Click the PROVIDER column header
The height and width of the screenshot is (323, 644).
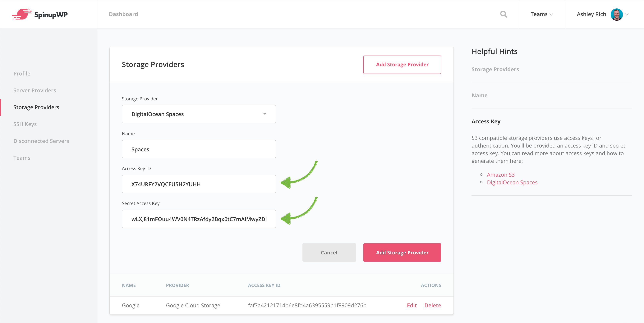click(x=177, y=285)
